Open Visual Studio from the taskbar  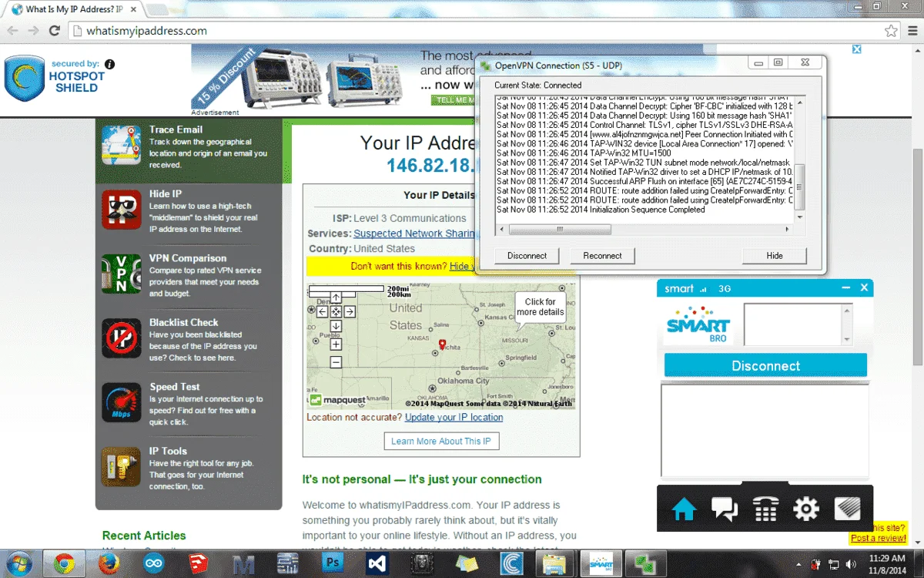click(x=378, y=564)
